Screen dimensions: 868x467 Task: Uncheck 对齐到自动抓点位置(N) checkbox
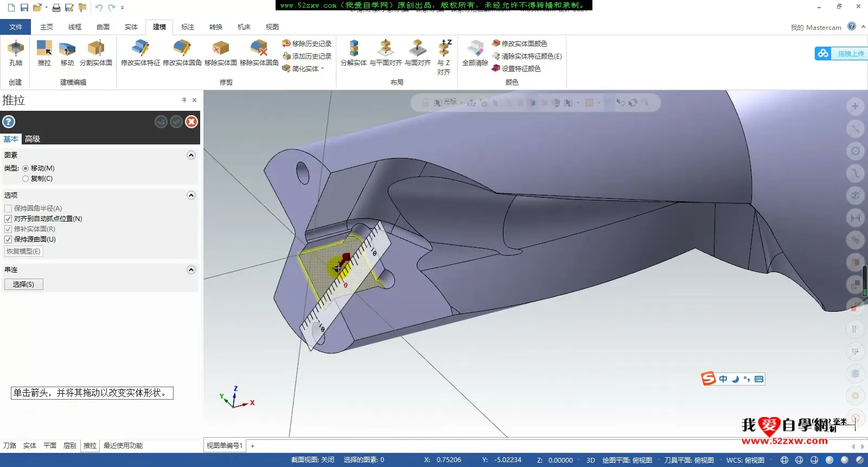[8, 219]
